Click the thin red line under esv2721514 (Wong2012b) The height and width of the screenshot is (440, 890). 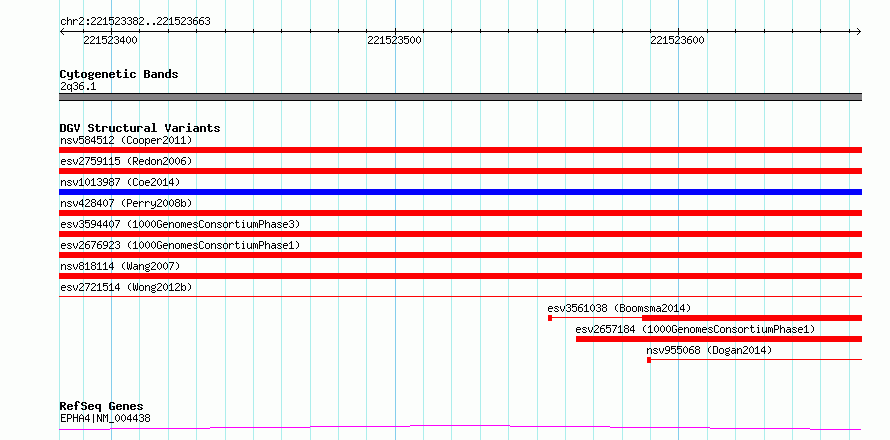[460, 296]
